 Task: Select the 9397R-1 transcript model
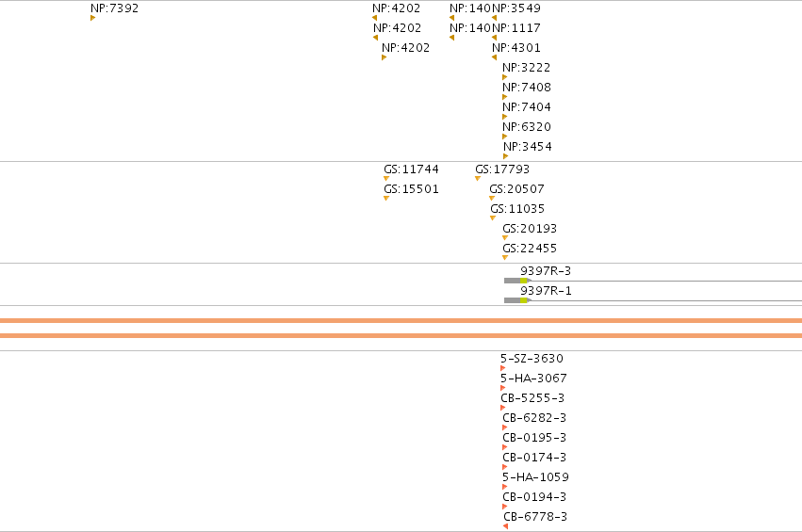click(653, 300)
